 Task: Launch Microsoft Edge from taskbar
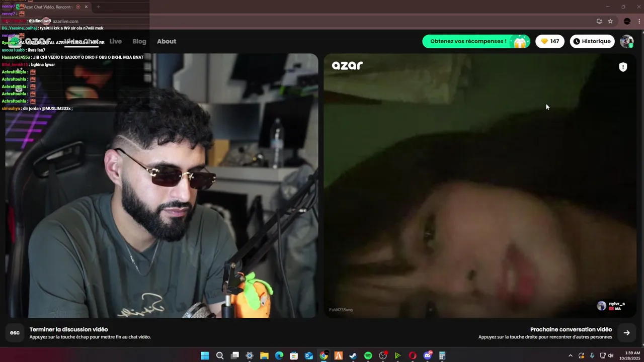(279, 355)
